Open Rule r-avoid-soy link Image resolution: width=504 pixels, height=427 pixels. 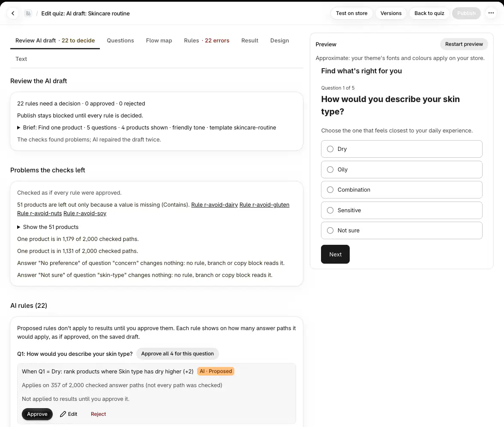click(85, 213)
